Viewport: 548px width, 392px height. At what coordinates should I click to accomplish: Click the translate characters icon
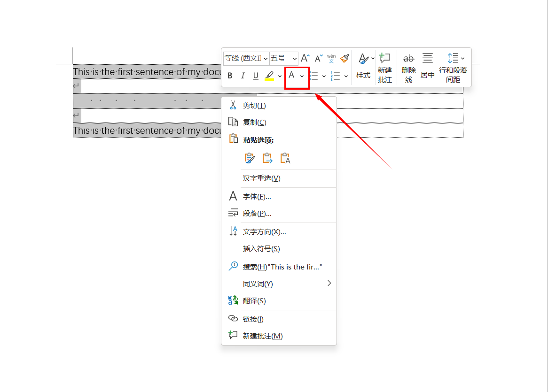tap(233, 300)
